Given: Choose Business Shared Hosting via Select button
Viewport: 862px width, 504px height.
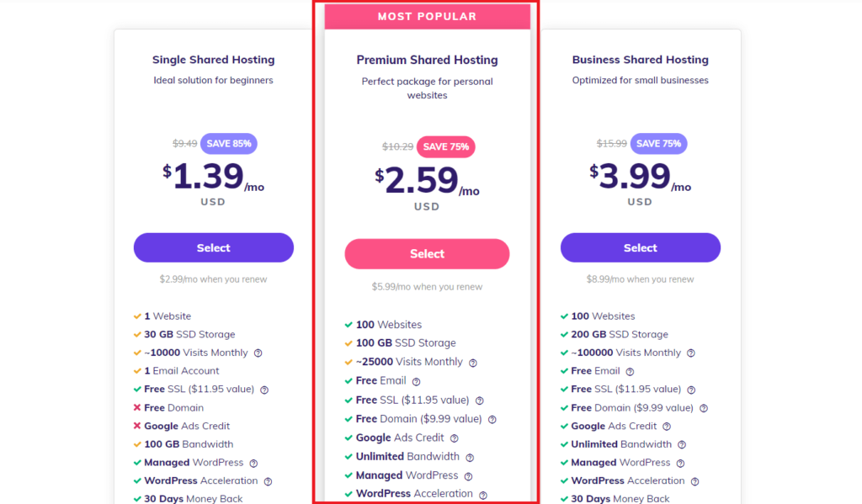Looking at the screenshot, I should pos(641,247).
